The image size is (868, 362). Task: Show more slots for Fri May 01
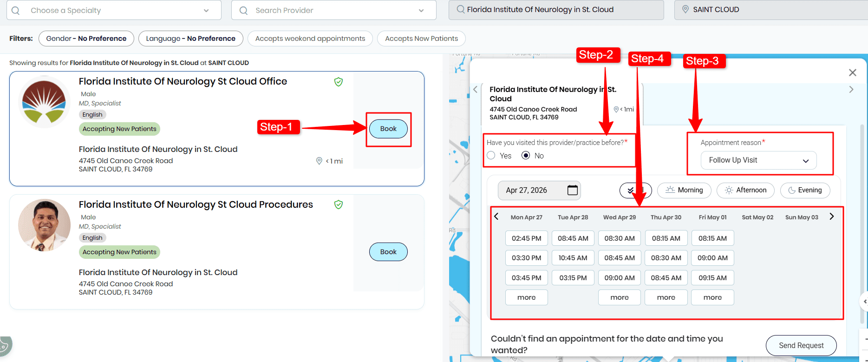pyautogui.click(x=712, y=297)
